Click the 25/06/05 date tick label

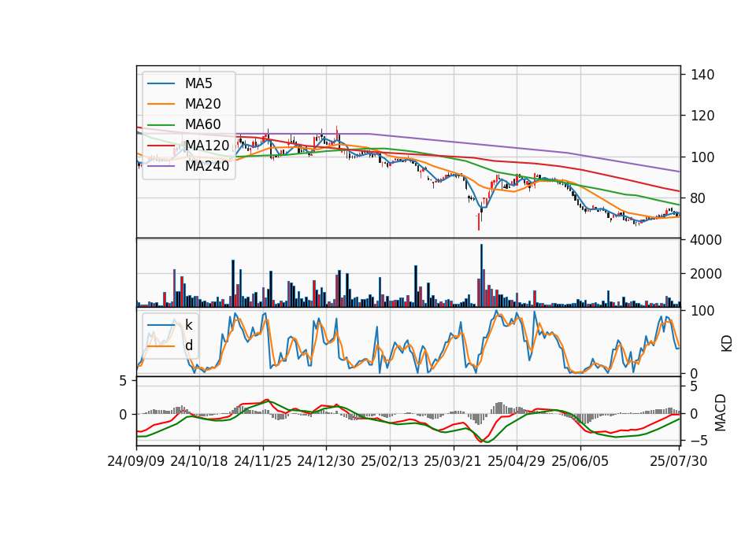580,461
